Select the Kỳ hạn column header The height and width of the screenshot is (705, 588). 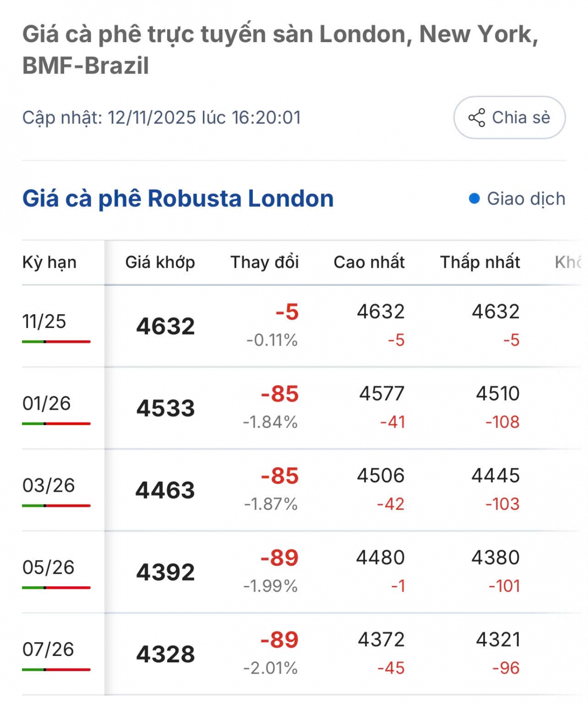point(49,262)
